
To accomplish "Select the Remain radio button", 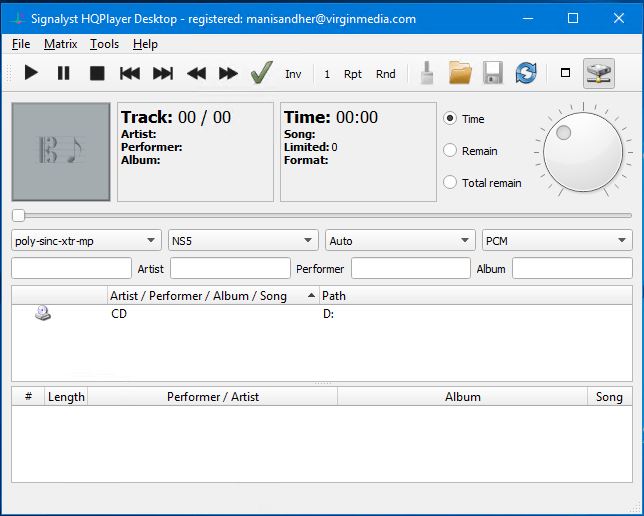I will [x=450, y=150].
